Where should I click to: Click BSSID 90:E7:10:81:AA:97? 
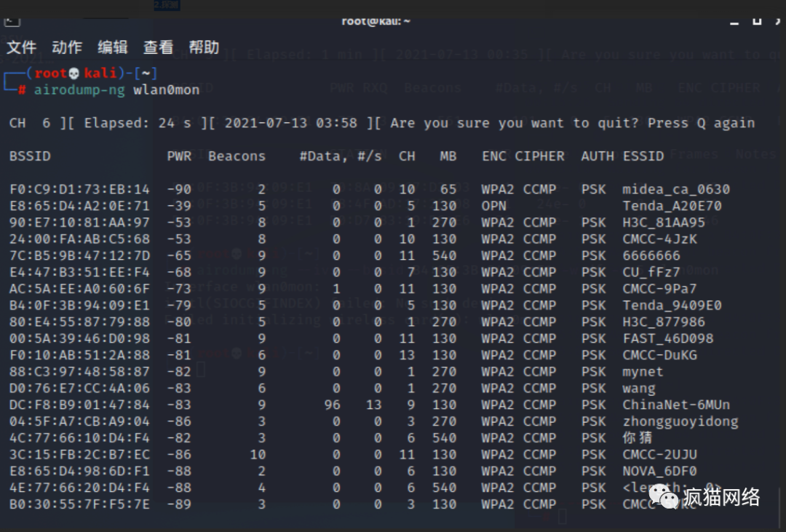point(79,222)
